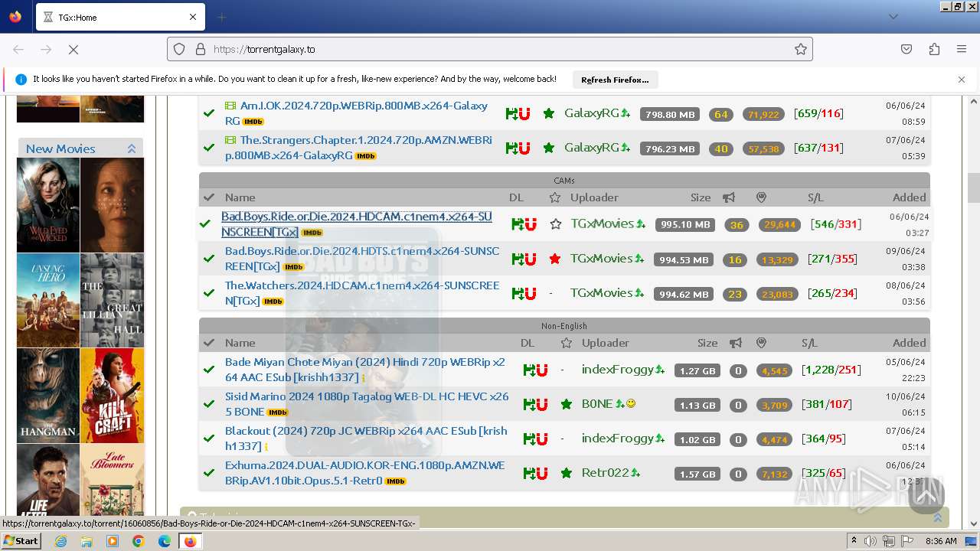Sort Non-English table by Uploader
This screenshot has height=551, width=980.
[605, 343]
